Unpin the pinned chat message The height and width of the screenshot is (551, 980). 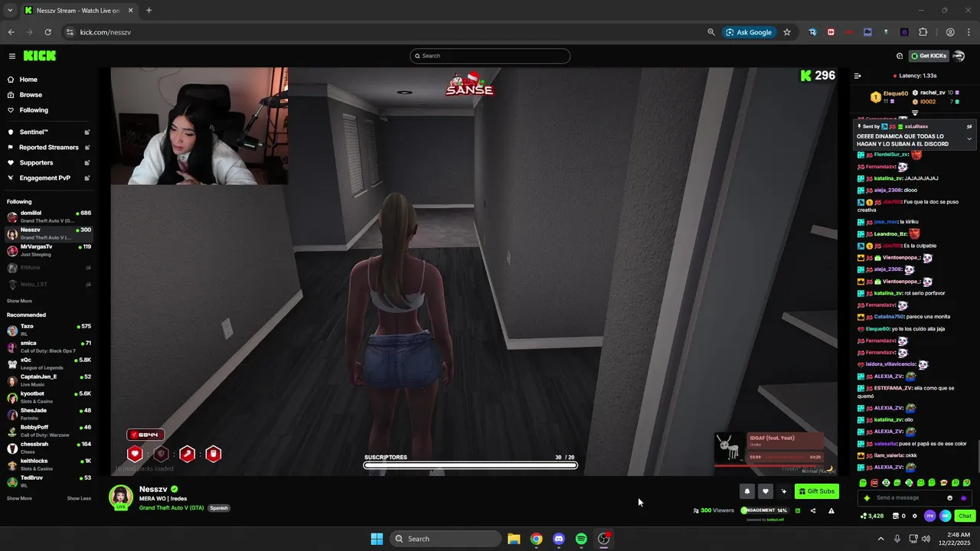click(x=969, y=126)
